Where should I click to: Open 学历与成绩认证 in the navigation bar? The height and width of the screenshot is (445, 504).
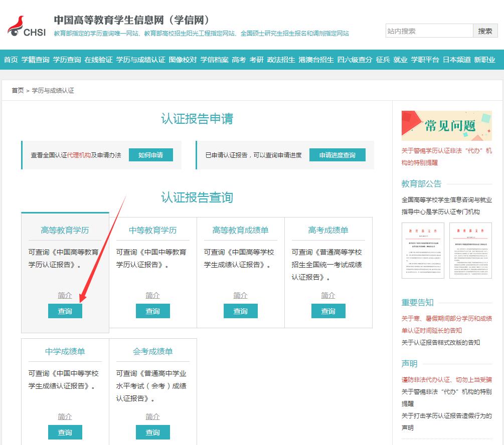pos(140,60)
